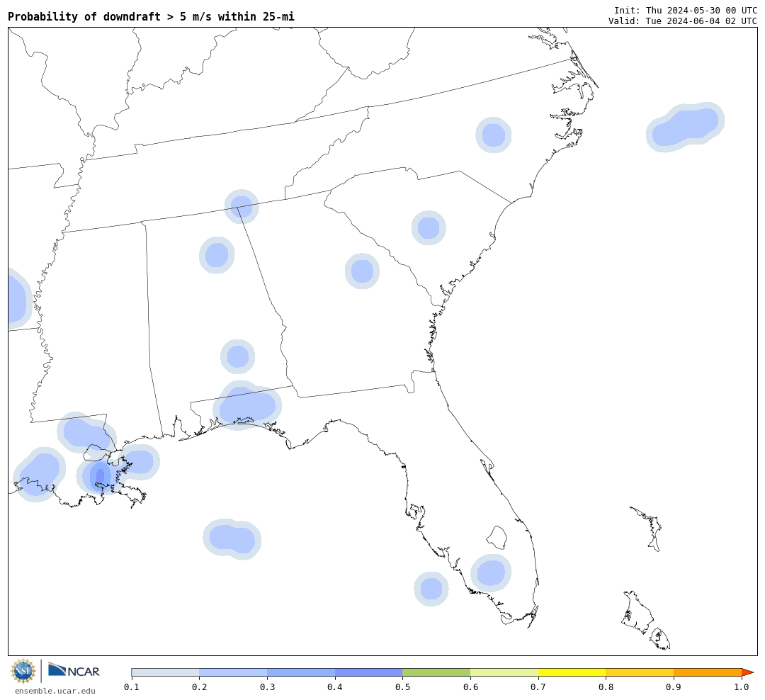Click Lake Okeechobee outline in Florida
This screenshot has height=700, width=765.
[x=497, y=536]
